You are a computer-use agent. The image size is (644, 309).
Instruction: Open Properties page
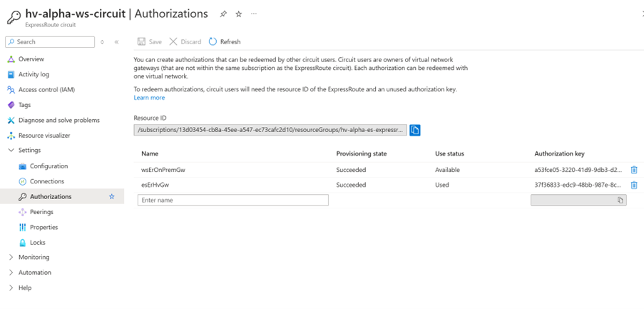[x=44, y=227]
